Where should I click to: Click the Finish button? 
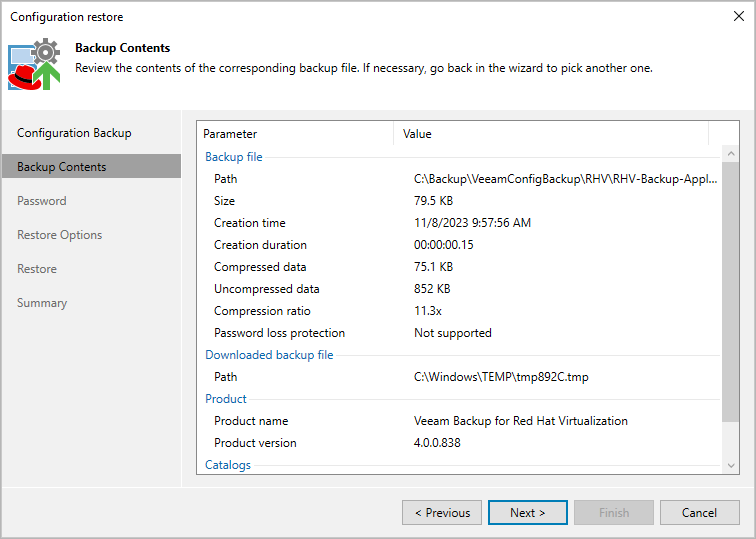pyautogui.click(x=614, y=512)
